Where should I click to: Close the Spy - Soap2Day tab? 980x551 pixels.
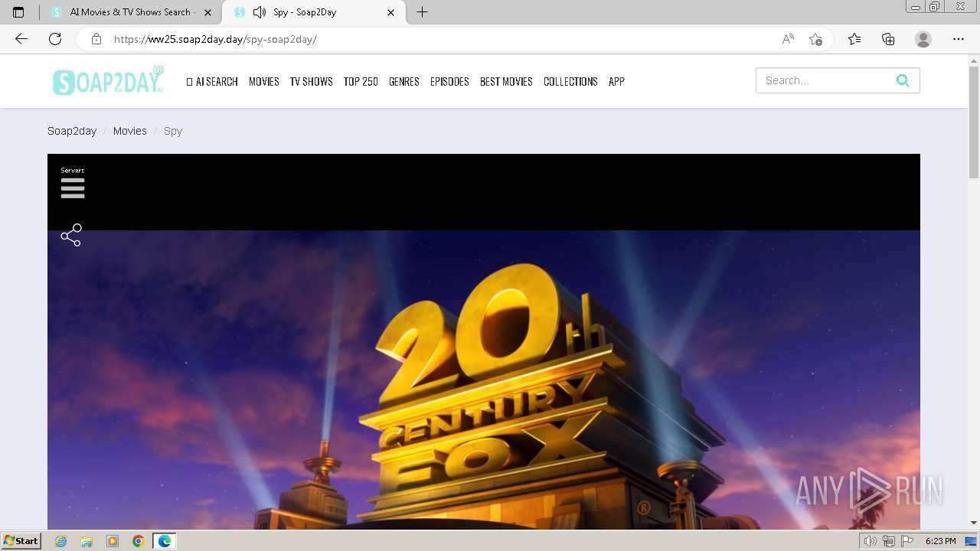391,12
